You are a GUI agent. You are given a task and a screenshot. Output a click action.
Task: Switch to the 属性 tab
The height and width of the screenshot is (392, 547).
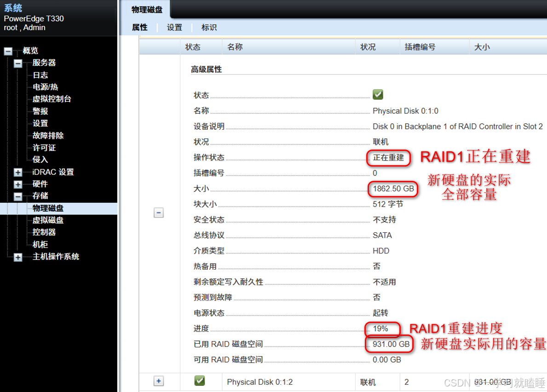(x=139, y=28)
